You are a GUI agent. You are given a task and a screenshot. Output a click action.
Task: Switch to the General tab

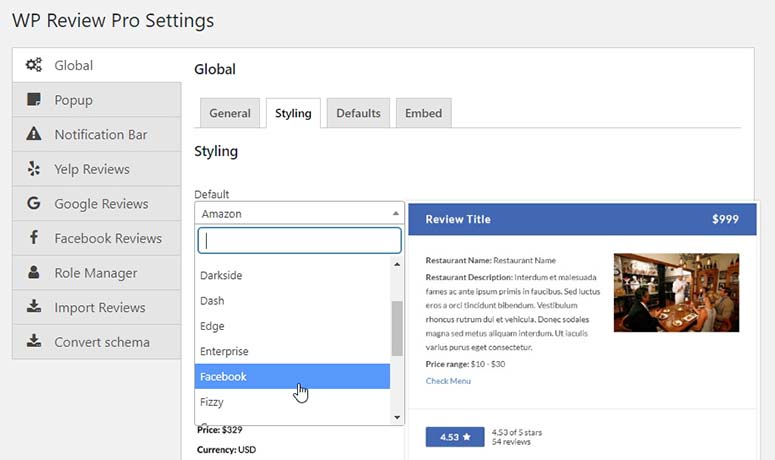tap(230, 113)
